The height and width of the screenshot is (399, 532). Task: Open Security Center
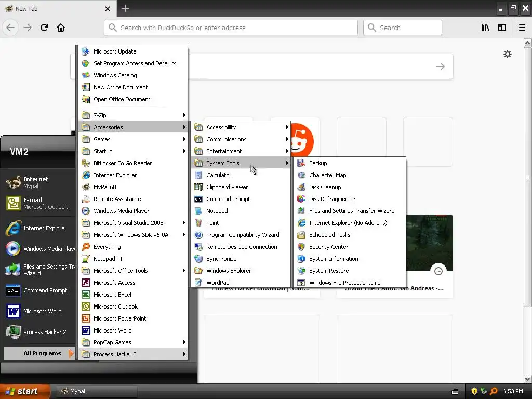350,247
